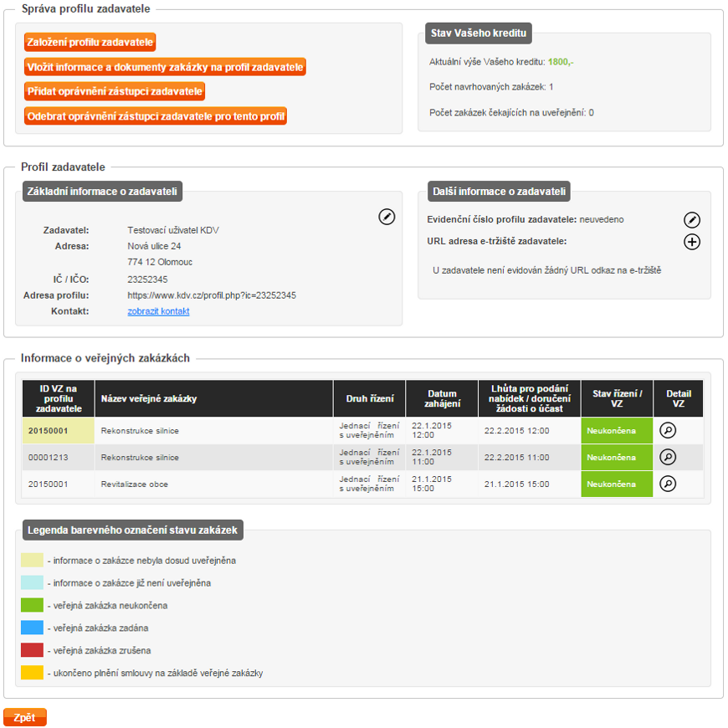Click Jednací řízení s uveřejněním in Revitalizace row

(x=369, y=484)
